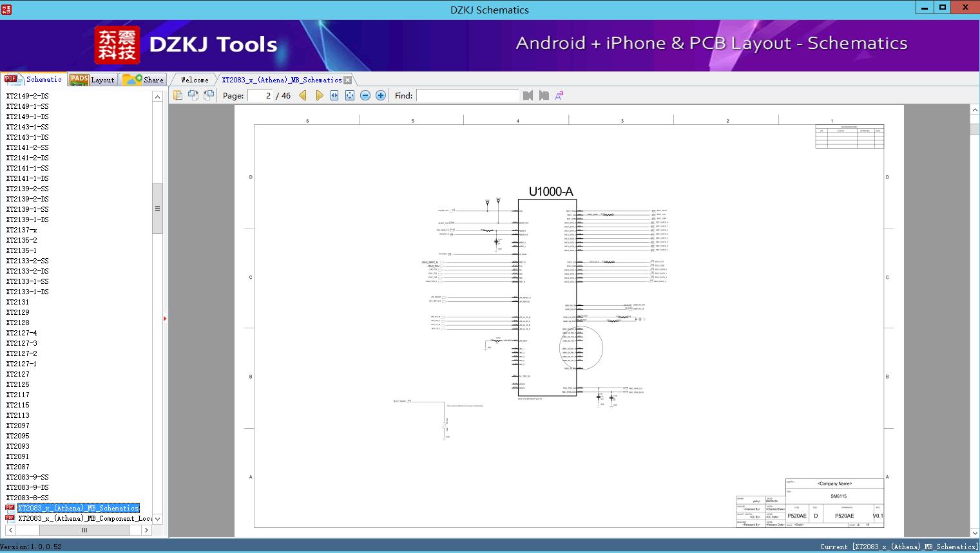The image size is (980, 553).
Task: Select XT2097 in the list
Action: click(x=17, y=426)
